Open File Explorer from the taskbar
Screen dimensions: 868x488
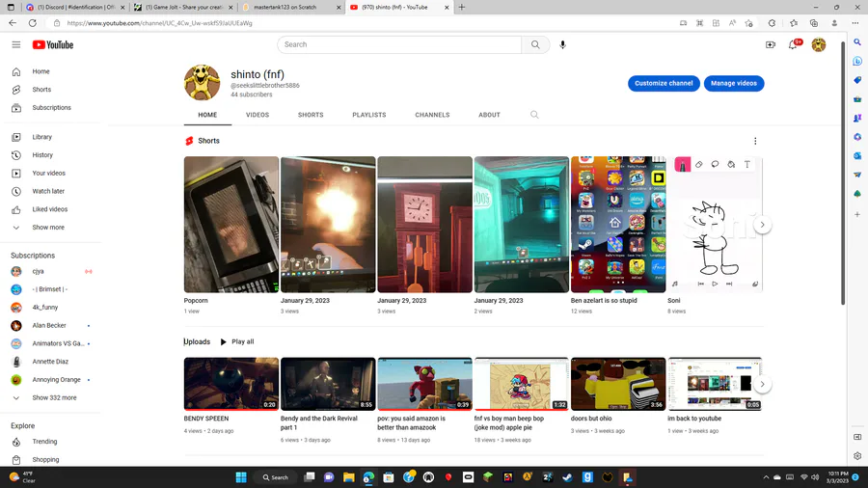pyautogui.click(x=349, y=477)
